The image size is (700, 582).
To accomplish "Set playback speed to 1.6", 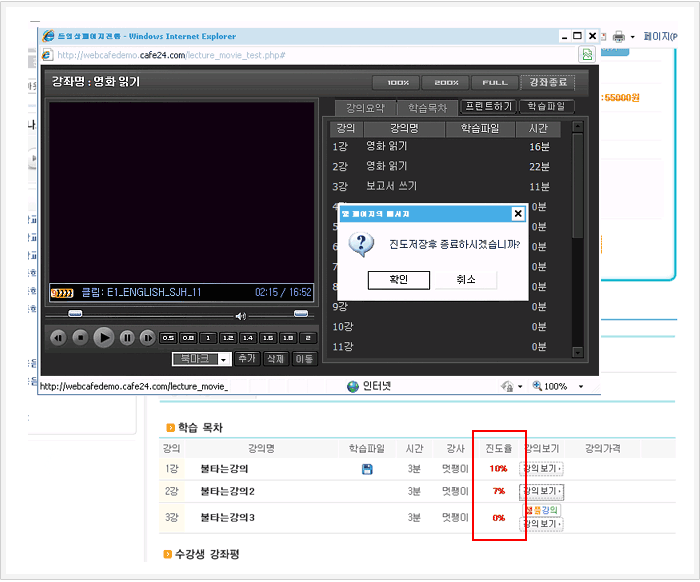I will pos(268,338).
